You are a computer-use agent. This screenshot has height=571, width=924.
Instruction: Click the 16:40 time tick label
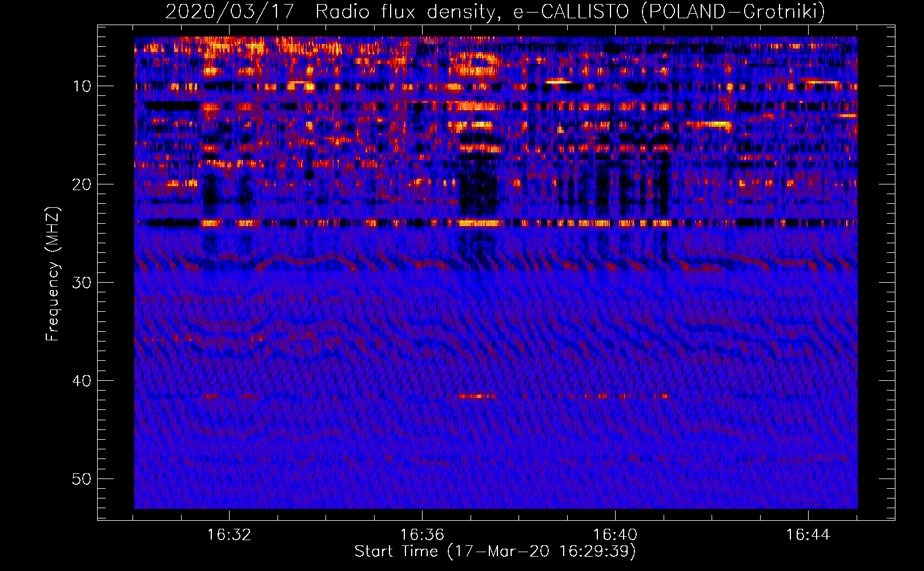[615, 535]
